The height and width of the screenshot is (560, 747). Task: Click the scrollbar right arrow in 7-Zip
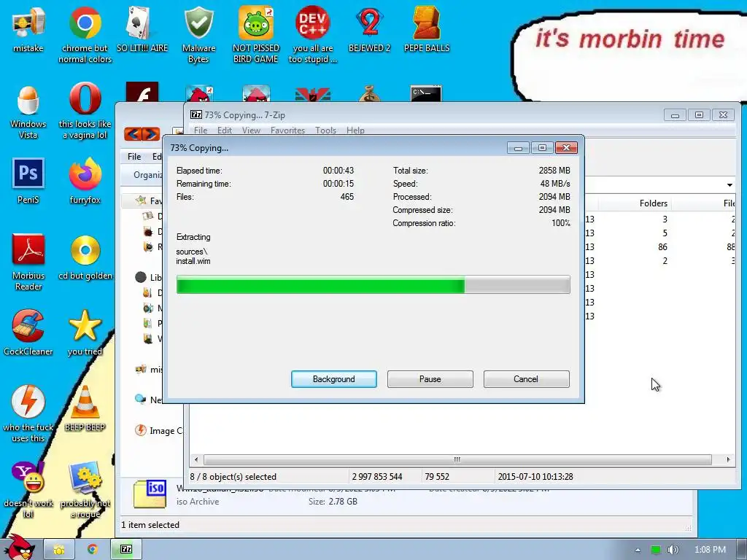pos(728,459)
